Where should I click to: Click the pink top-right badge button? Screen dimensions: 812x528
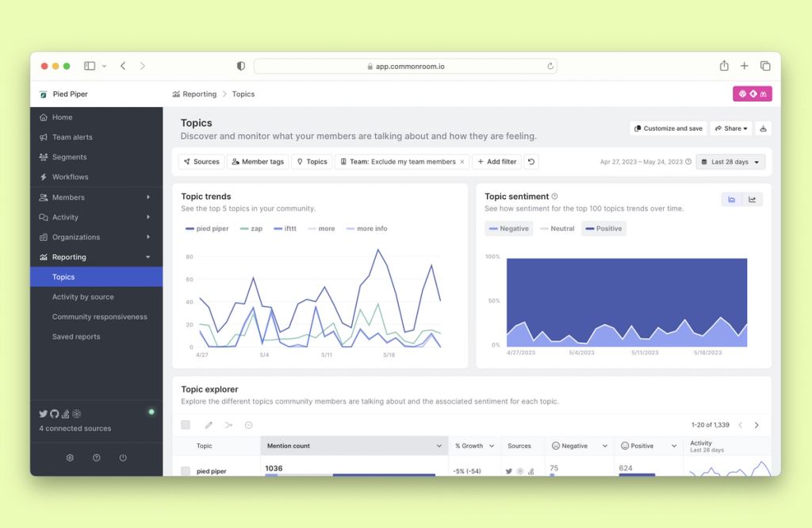point(752,94)
